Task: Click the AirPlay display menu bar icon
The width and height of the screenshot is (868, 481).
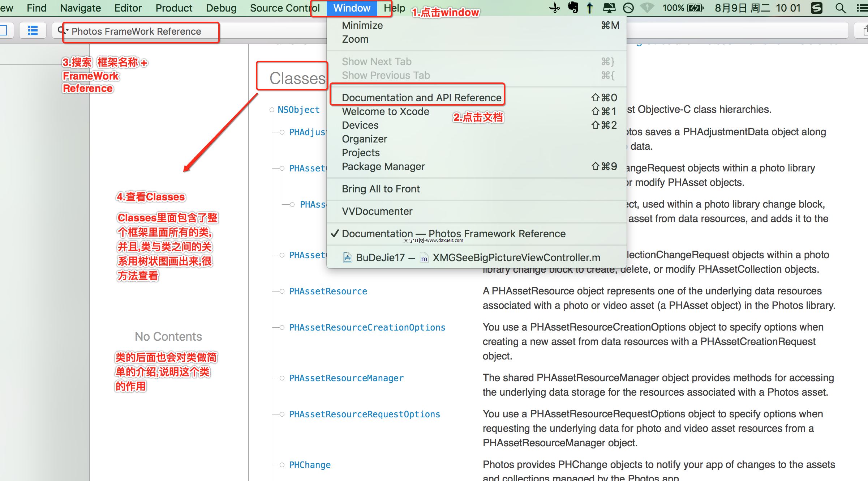Action: [x=609, y=8]
